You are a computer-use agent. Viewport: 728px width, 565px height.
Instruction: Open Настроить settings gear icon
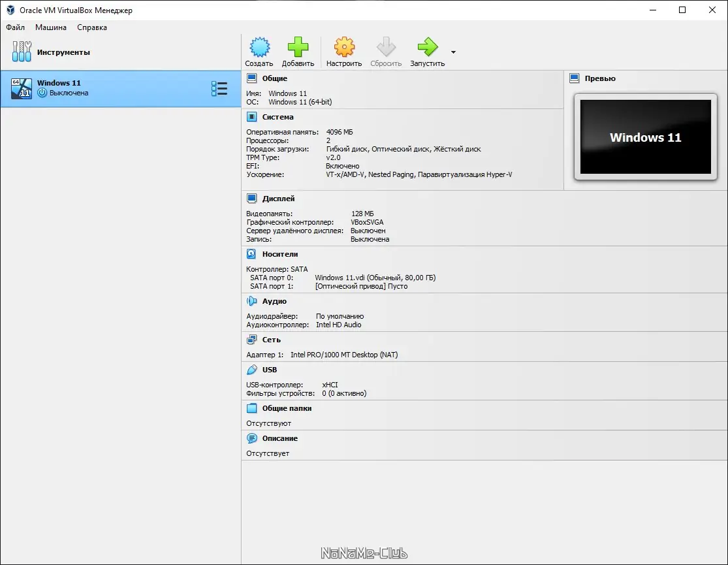[344, 47]
